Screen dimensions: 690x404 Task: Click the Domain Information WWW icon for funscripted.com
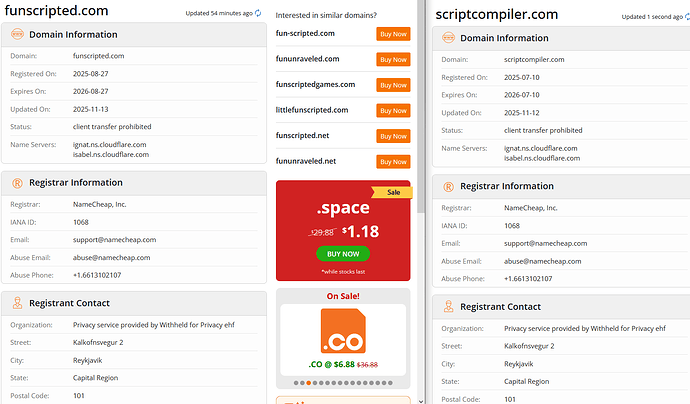pos(17,34)
